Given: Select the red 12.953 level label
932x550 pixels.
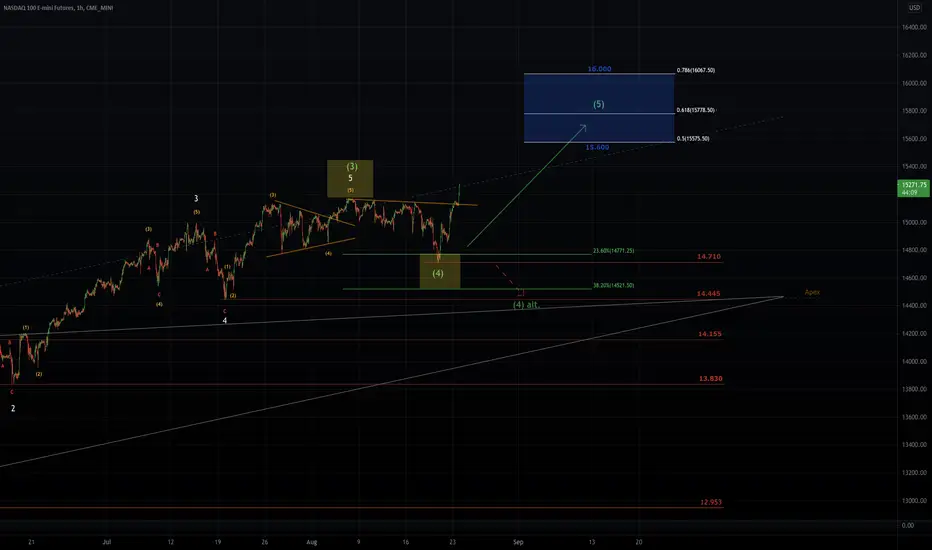Looking at the screenshot, I should point(711,502).
